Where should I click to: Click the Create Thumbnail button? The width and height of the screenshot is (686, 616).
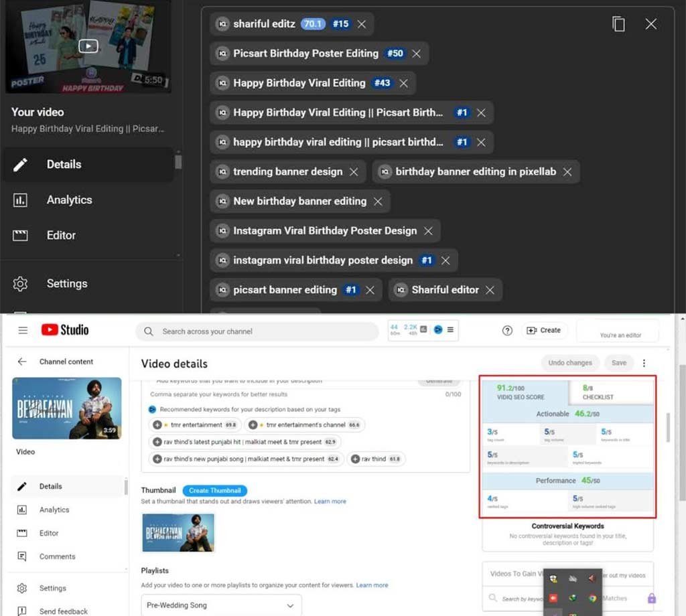pyautogui.click(x=215, y=491)
